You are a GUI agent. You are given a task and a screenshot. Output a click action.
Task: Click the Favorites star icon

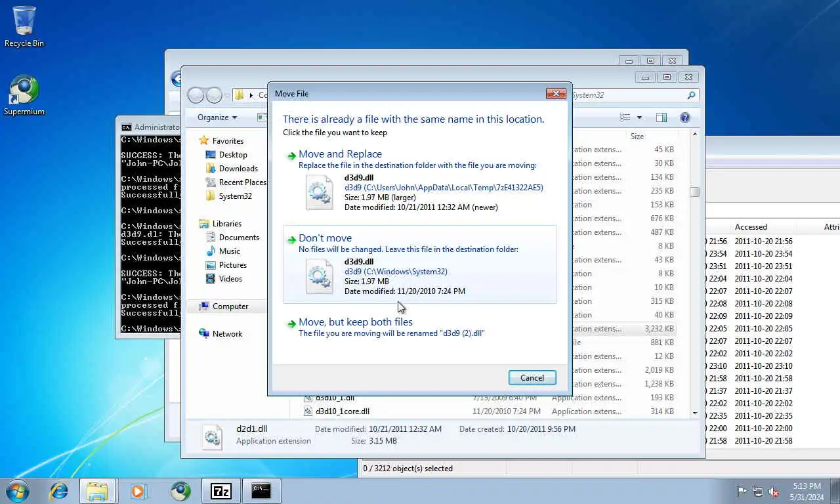(x=204, y=140)
